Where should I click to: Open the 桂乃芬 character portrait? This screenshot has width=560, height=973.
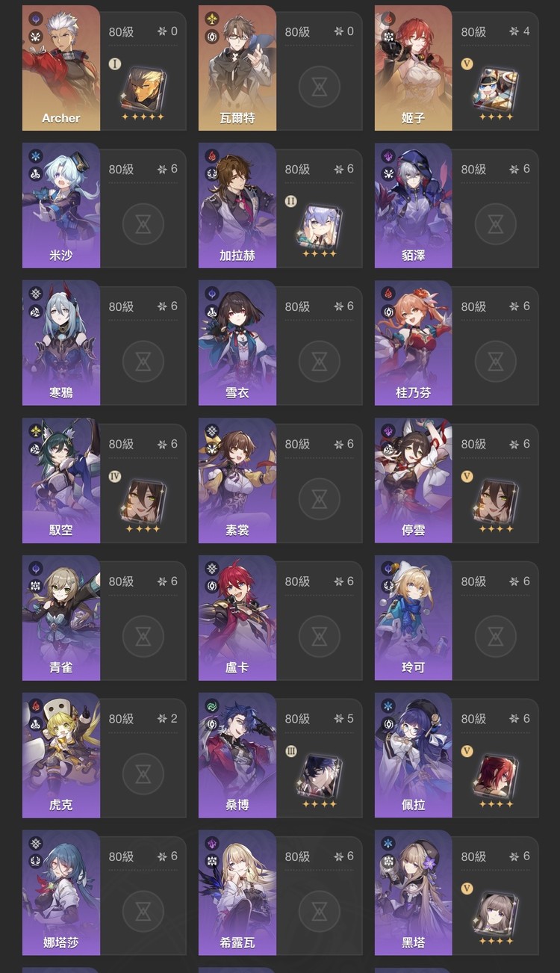pos(414,343)
